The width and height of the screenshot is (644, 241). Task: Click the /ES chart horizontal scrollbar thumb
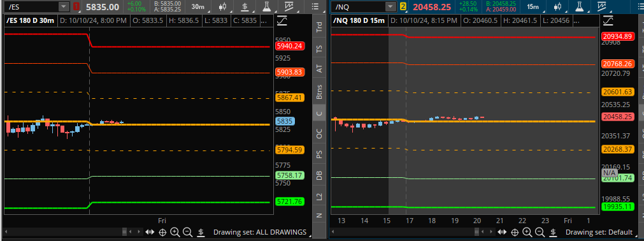(x=125, y=232)
